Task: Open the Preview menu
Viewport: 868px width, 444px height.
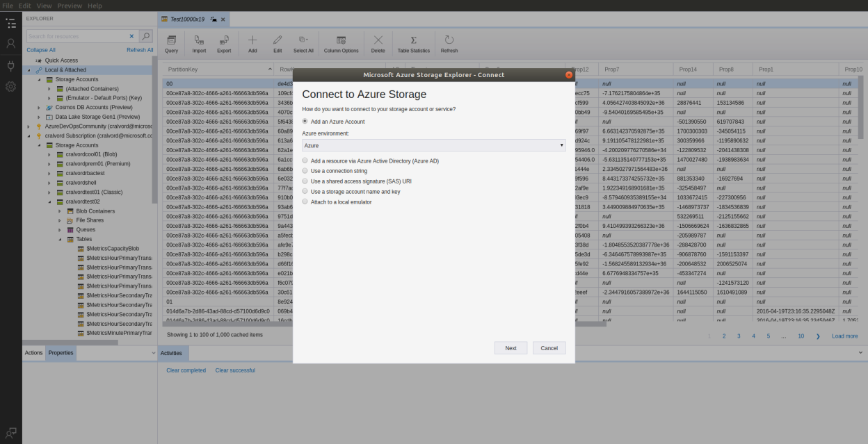Action: (70, 6)
